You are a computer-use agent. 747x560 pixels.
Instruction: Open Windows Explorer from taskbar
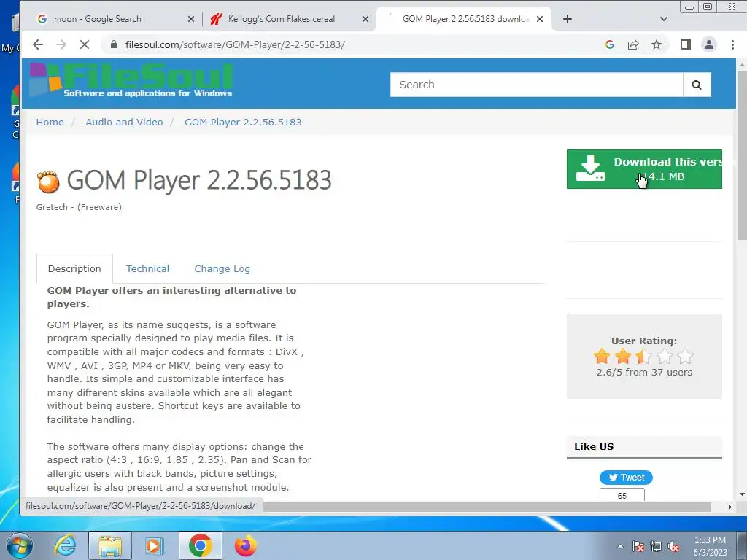[110, 545]
